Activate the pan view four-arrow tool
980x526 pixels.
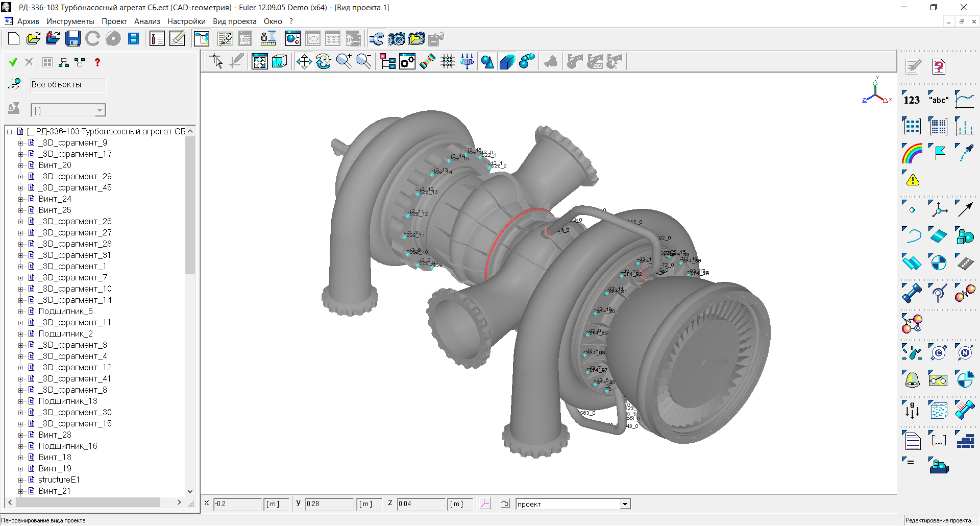coord(304,62)
